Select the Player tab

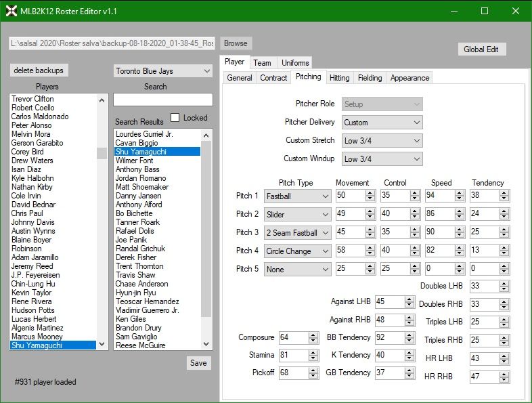coord(234,62)
